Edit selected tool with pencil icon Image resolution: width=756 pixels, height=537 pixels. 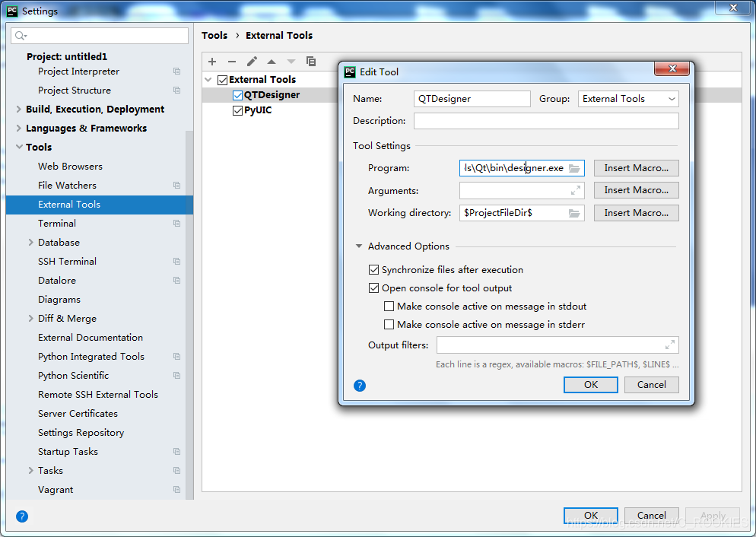(x=252, y=62)
